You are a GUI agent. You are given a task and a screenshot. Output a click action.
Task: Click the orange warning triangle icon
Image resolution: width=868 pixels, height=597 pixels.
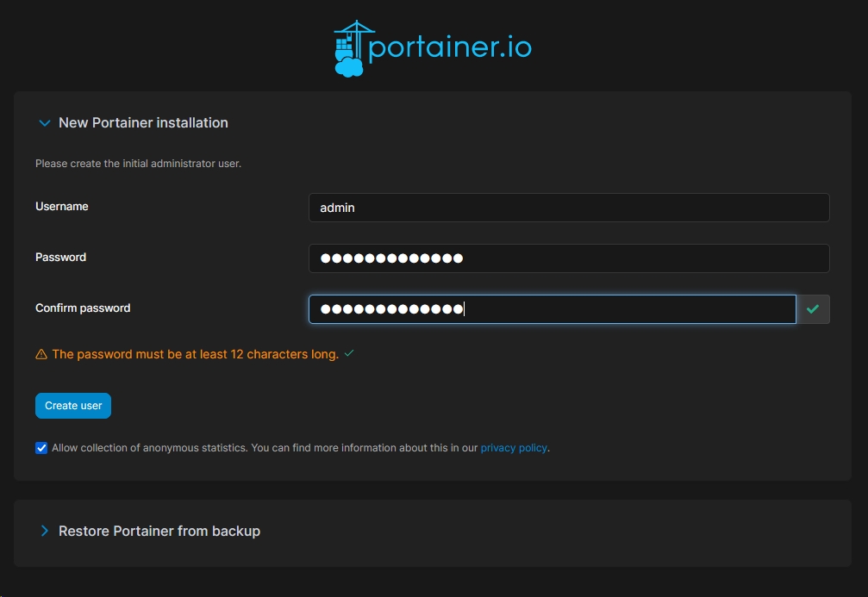click(x=41, y=354)
